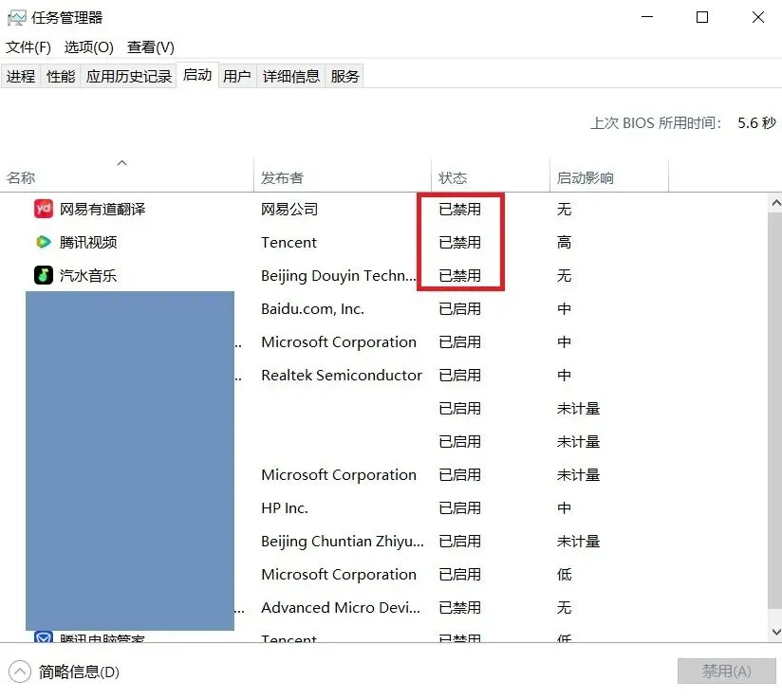Viewport: 782px width, 700px height.
Task: Click 未计量 impact in Beijing Chuntian row
Action: (x=578, y=541)
